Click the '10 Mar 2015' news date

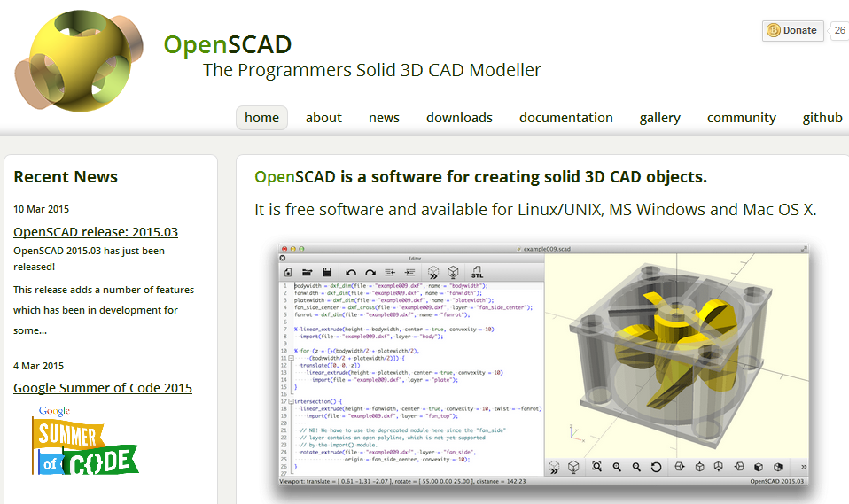click(x=41, y=209)
